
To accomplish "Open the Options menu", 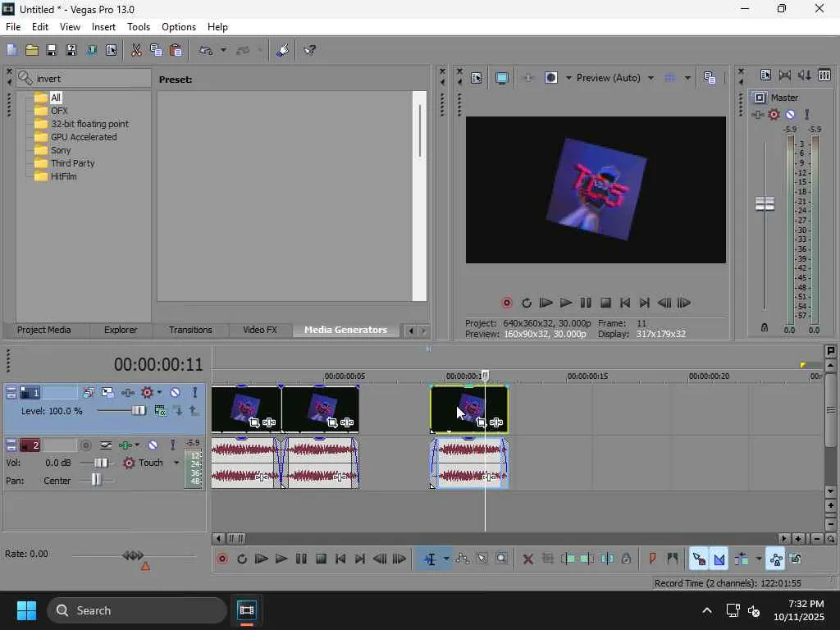I will (178, 27).
